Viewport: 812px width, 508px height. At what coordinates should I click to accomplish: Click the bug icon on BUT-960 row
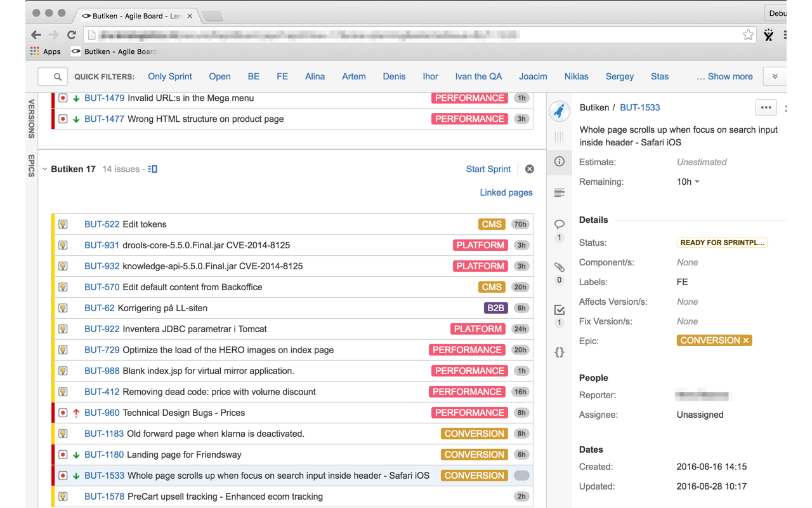(63, 413)
